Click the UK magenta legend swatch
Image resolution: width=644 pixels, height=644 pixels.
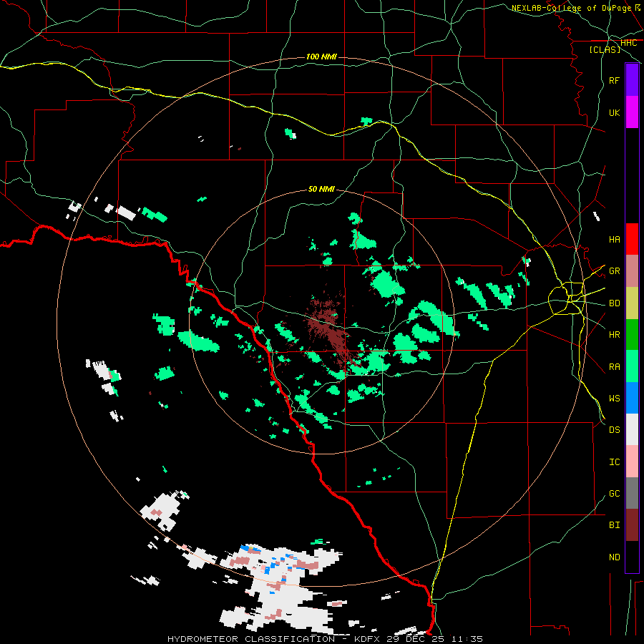(632, 112)
